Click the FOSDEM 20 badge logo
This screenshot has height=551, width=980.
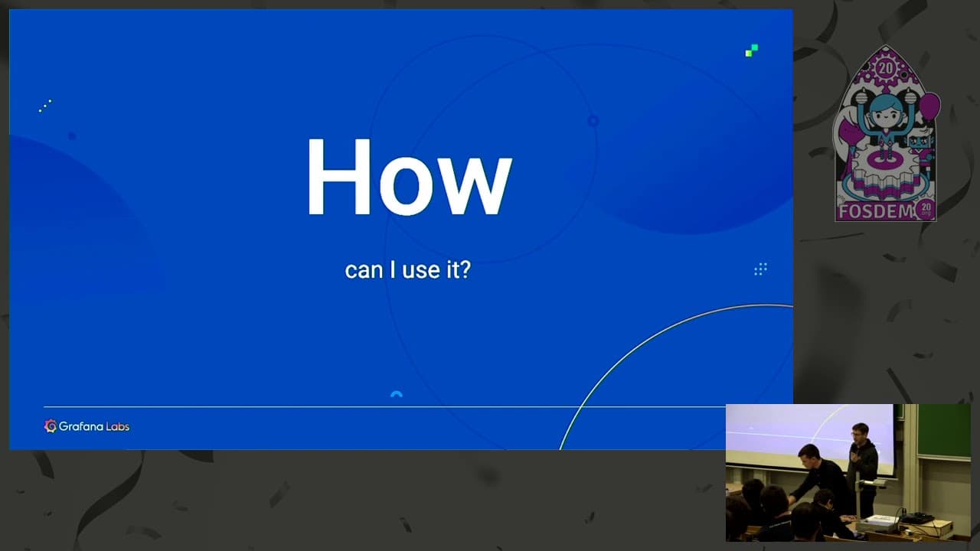point(887,134)
